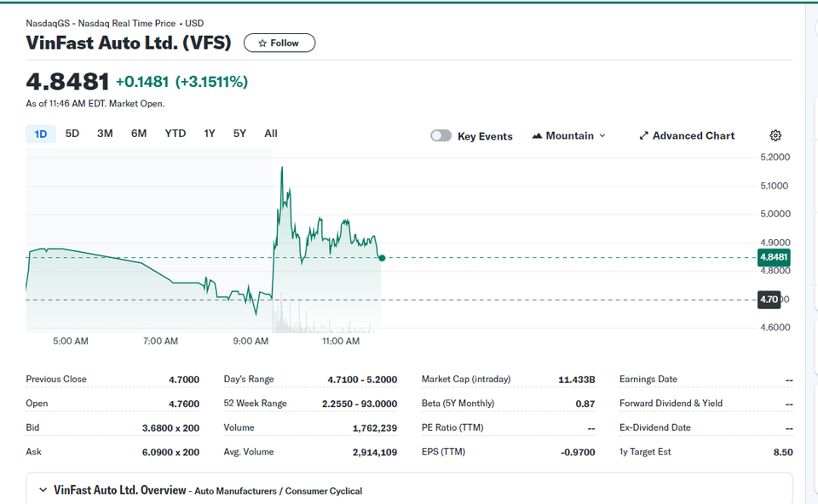Select the All time range
Screen dimensions: 818x504
point(271,134)
